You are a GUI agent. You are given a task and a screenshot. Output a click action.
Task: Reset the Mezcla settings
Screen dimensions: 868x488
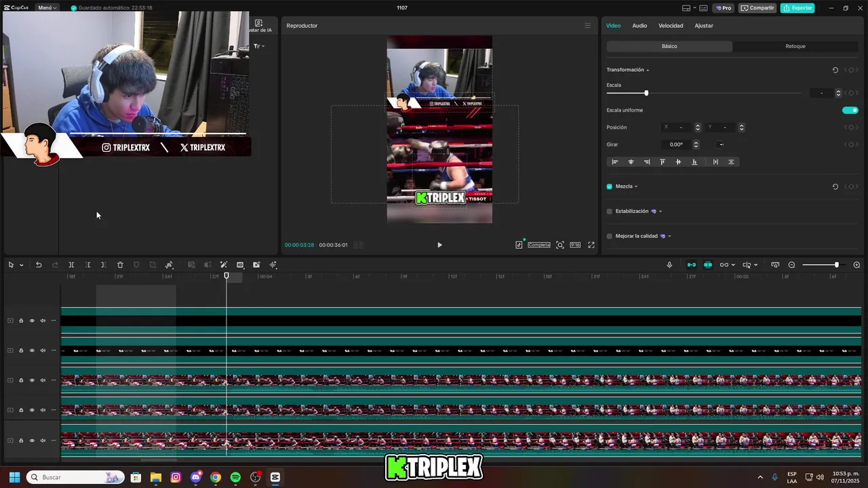coord(835,186)
